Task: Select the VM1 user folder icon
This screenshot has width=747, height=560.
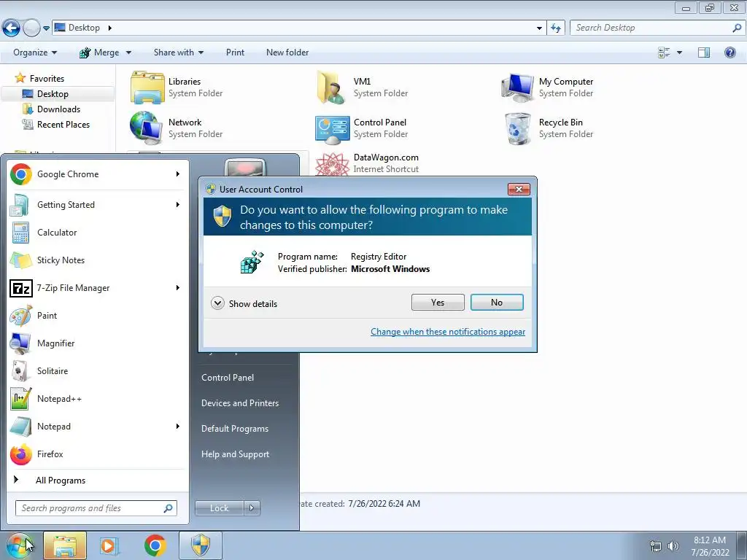Action: (330, 87)
